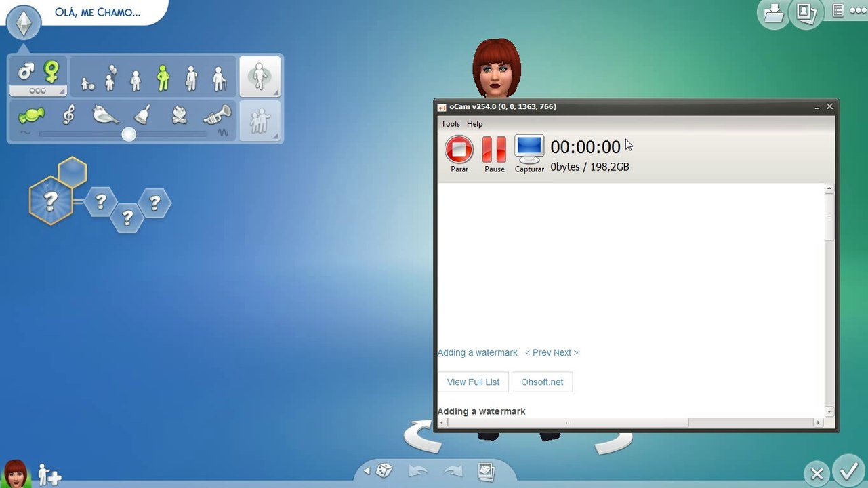Add a new Sim to household
The width and height of the screenshot is (868, 488).
coord(49,474)
